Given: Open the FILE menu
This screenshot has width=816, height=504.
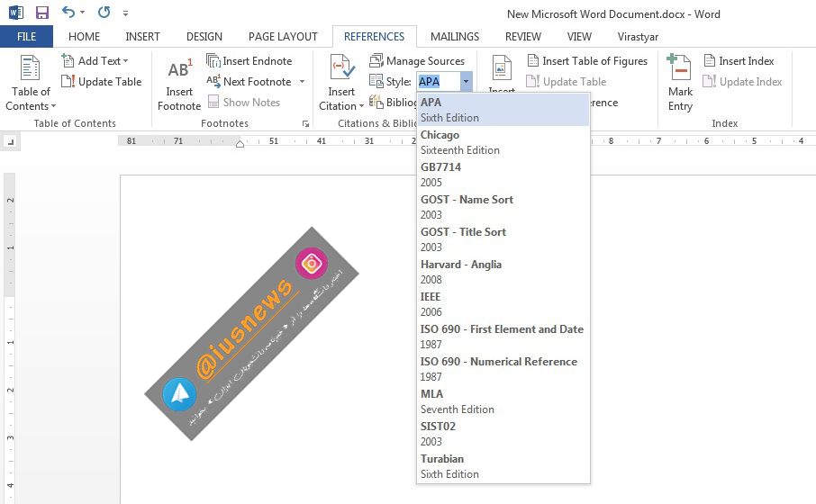Looking at the screenshot, I should (x=26, y=37).
